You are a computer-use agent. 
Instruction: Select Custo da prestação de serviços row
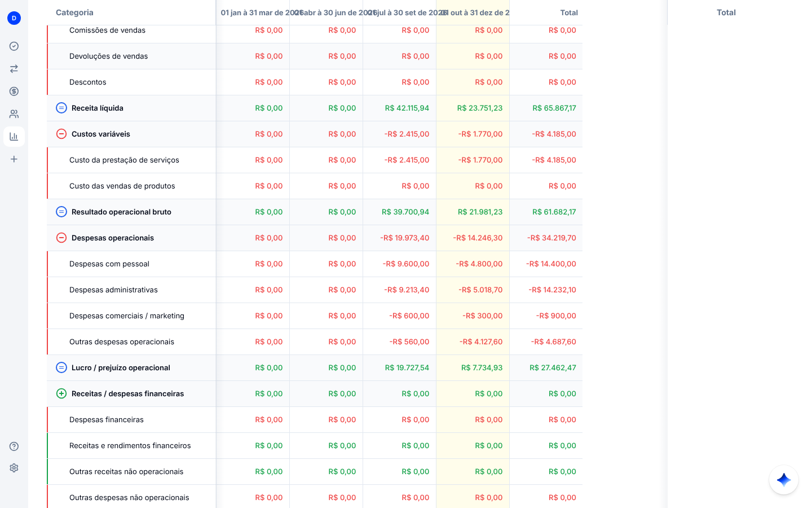124,160
